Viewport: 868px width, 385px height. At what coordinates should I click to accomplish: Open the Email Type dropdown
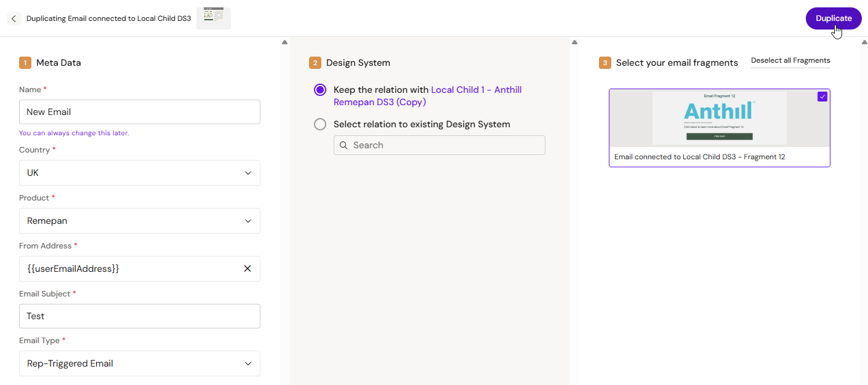point(140,363)
